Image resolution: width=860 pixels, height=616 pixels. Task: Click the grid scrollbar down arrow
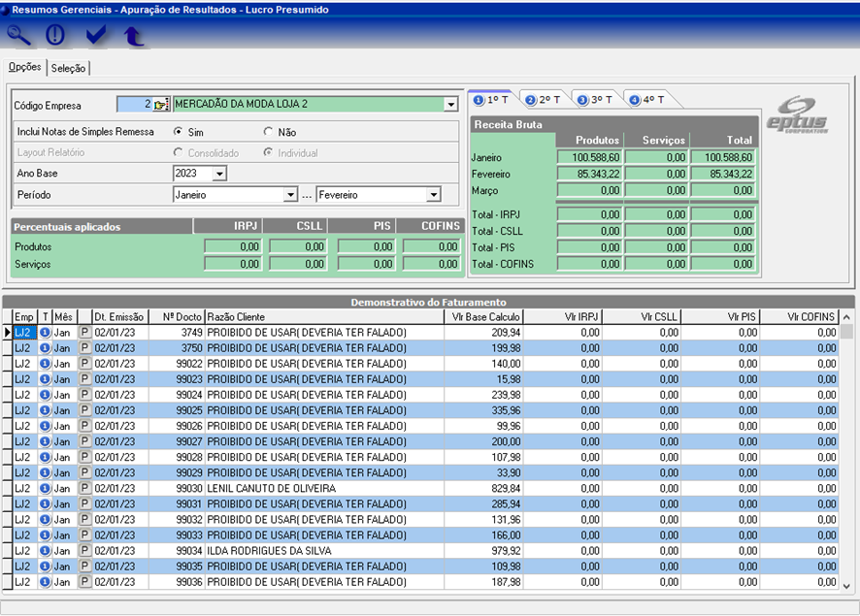(846, 584)
